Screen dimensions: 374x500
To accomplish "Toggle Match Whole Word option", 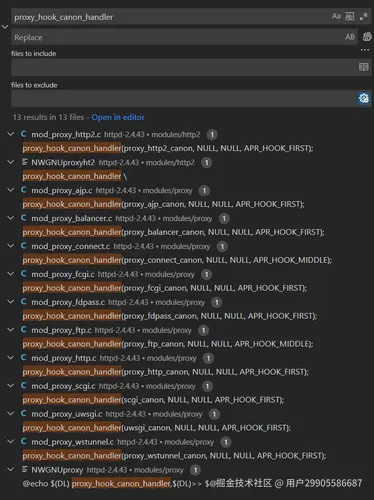I will (350, 16).
